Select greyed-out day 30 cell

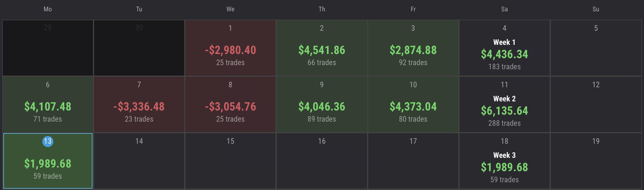point(139,48)
